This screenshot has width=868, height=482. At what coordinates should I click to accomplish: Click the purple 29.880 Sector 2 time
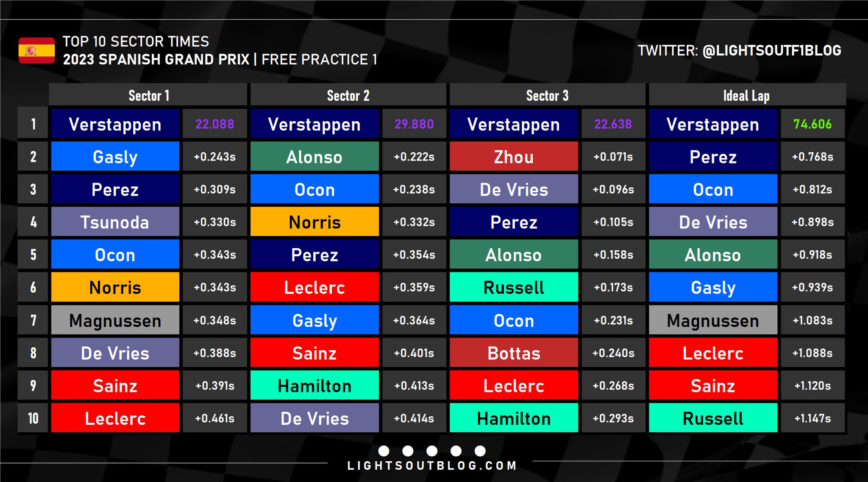point(414,124)
